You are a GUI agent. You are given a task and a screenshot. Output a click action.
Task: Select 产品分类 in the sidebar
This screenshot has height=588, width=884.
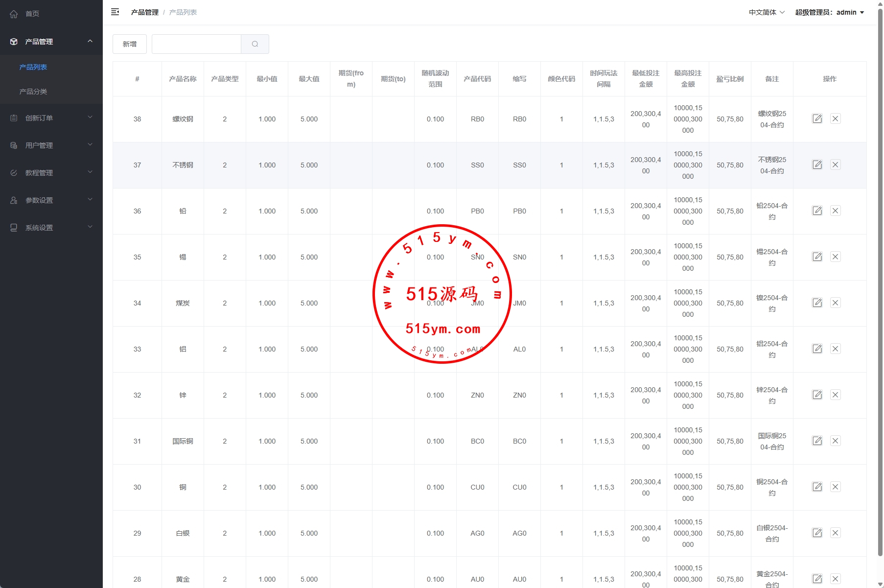(33, 92)
